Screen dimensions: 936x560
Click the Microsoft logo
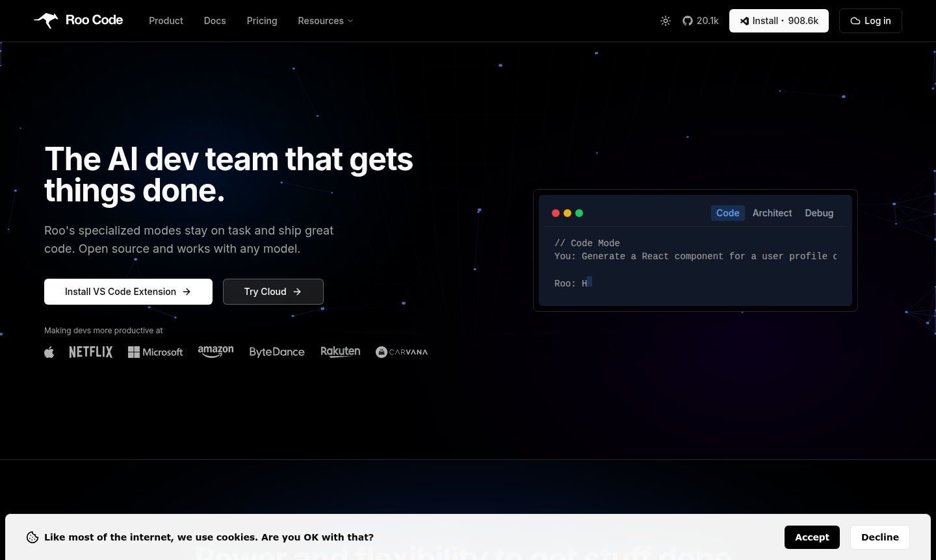click(x=155, y=352)
